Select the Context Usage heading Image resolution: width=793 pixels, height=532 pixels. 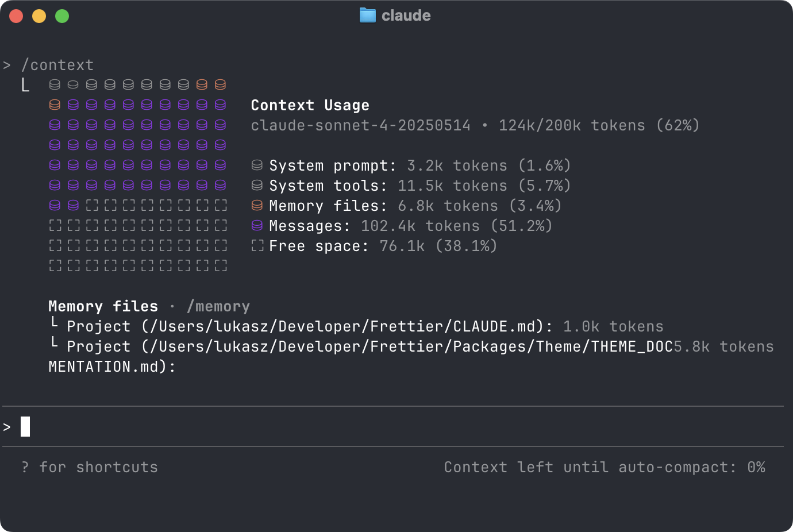[310, 105]
